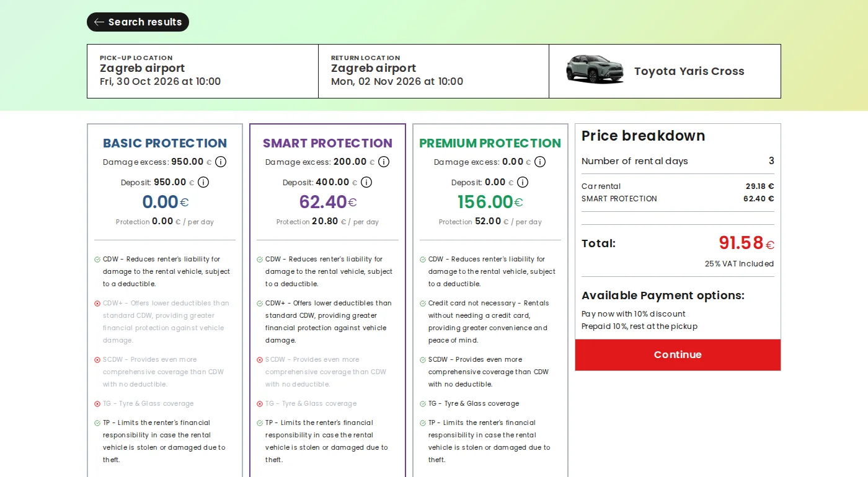Click the 62.40€ Smart Protection price
The image size is (868, 477).
click(327, 202)
